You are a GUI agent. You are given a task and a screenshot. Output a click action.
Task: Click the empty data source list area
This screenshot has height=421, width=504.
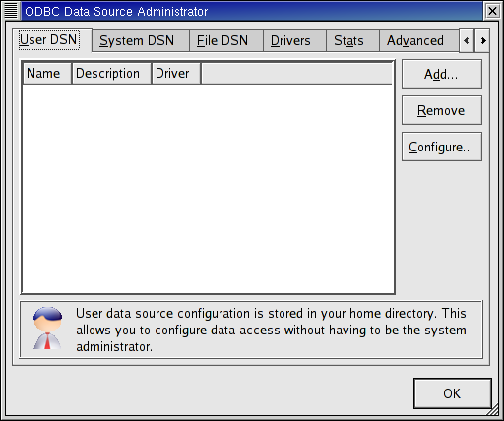(x=208, y=189)
